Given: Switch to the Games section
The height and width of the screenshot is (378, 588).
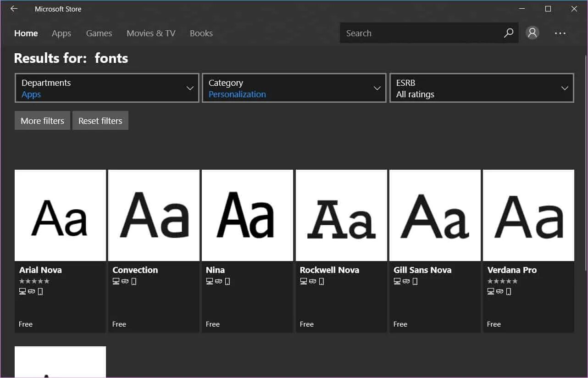Looking at the screenshot, I should tap(99, 33).
